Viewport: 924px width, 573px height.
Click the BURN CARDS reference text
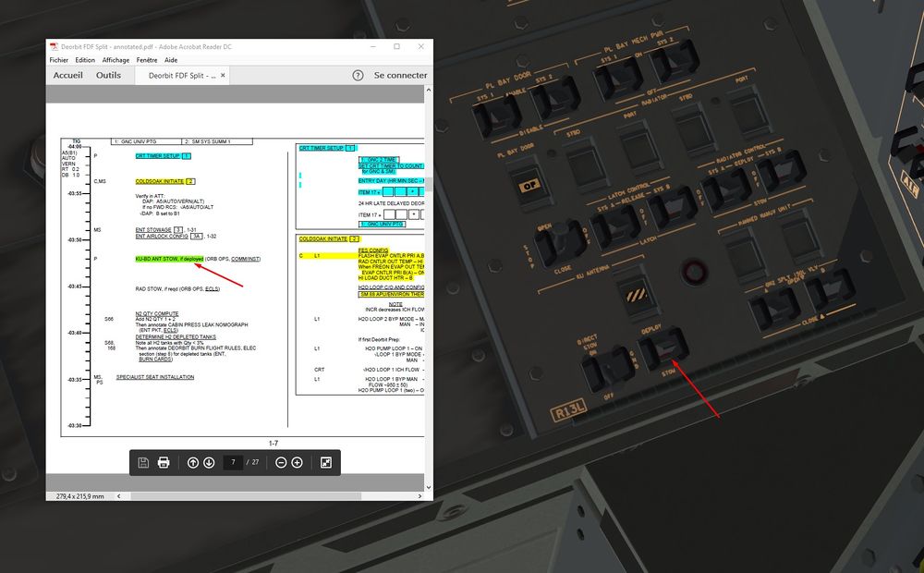pos(155,359)
